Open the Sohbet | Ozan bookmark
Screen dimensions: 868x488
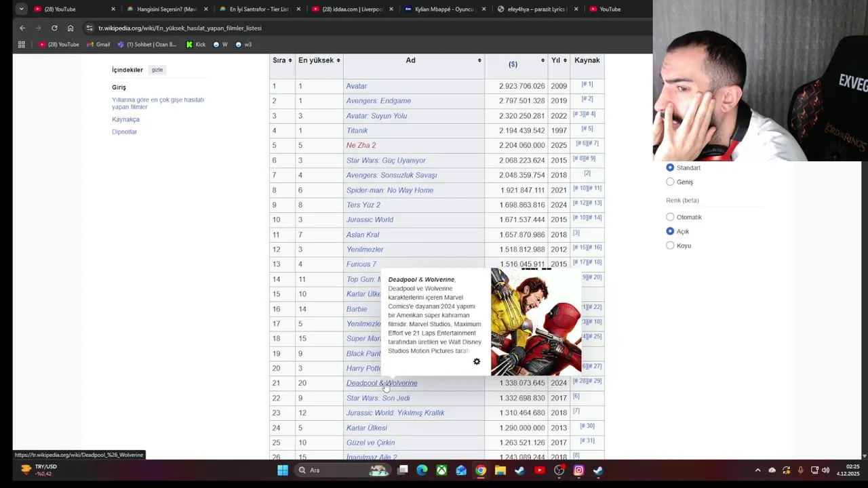click(x=147, y=45)
